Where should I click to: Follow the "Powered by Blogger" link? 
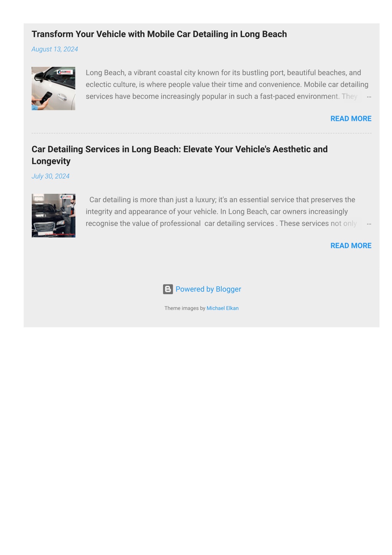(208, 289)
